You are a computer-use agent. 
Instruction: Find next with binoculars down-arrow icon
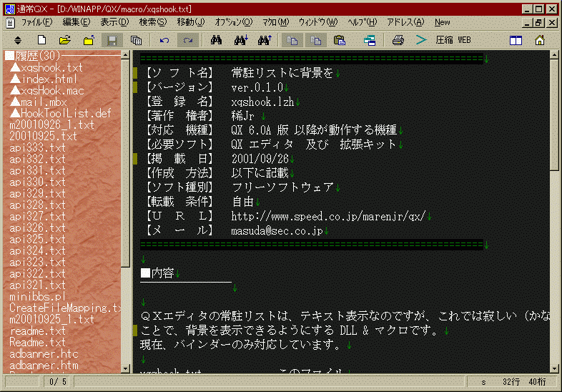(x=241, y=40)
